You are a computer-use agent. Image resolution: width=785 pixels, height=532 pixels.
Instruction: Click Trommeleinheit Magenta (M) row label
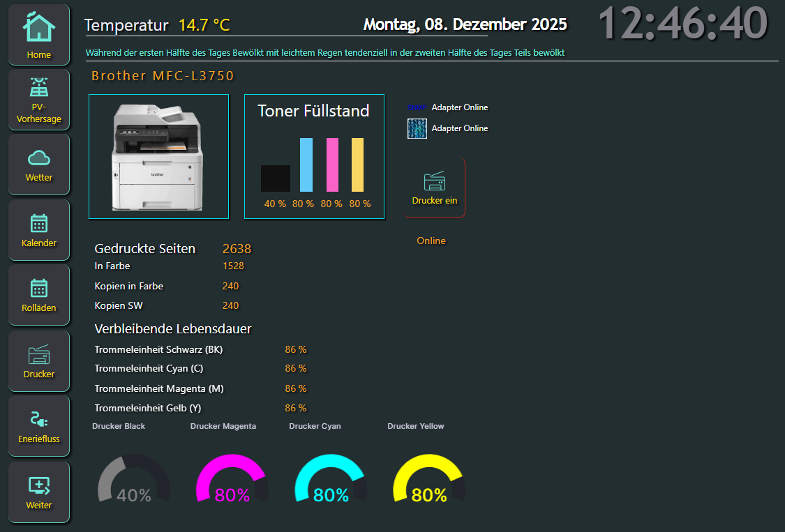click(159, 388)
